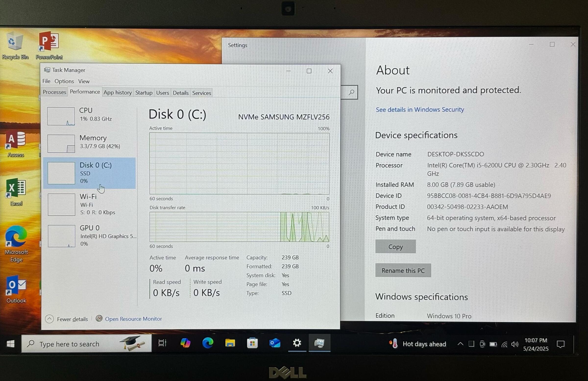
Task: Click the Copilot icon in taskbar
Action: (x=185, y=343)
